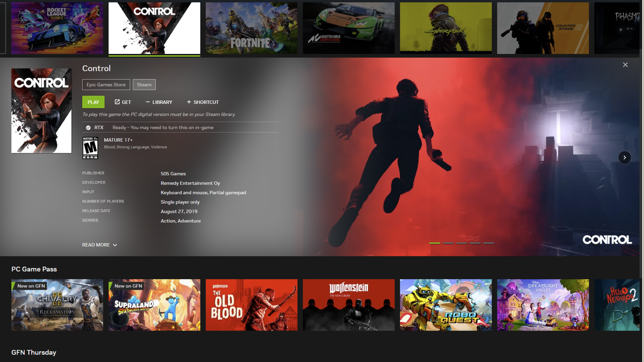Jump to fourth screenshot indicator

click(475, 243)
